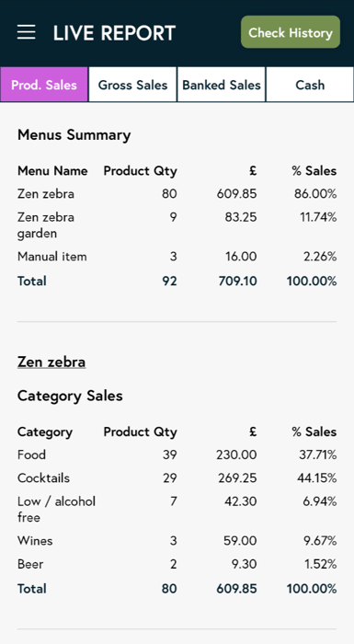Go to the Cash tab
Image resolution: width=354 pixels, height=644 pixels.
(310, 85)
